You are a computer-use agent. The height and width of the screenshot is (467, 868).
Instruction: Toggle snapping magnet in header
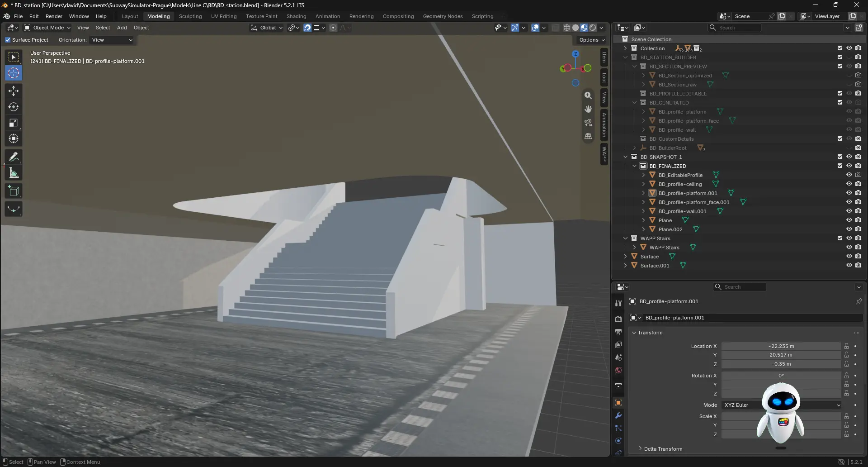307,28
